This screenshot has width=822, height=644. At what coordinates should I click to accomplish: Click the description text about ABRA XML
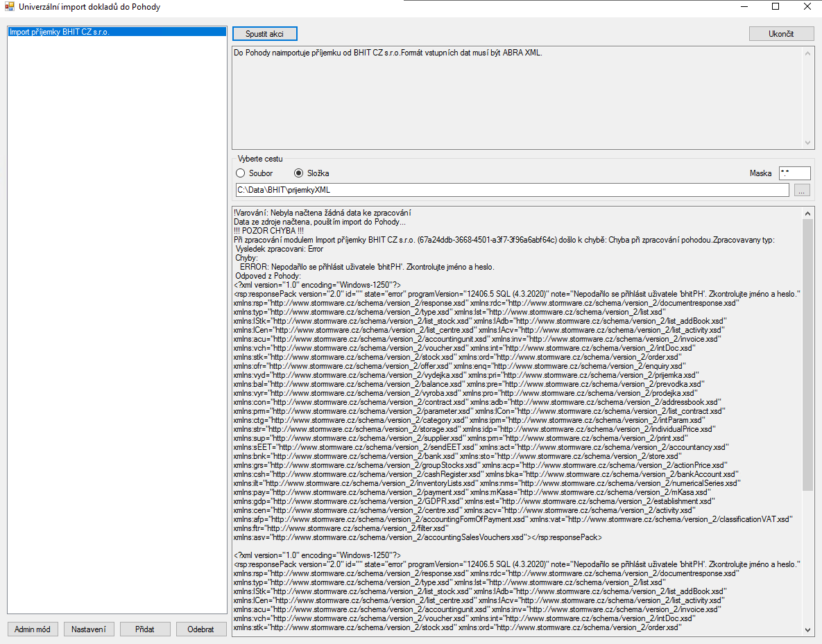click(x=388, y=53)
